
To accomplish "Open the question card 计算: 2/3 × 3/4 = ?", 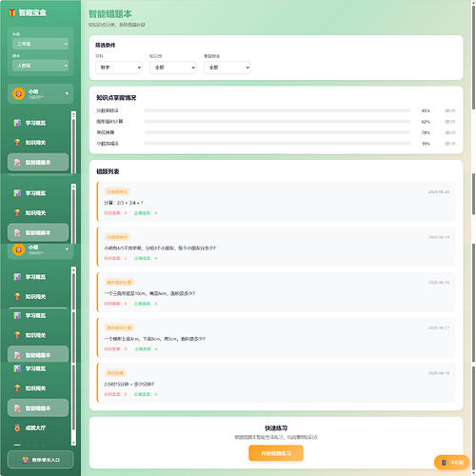I will coord(276,202).
